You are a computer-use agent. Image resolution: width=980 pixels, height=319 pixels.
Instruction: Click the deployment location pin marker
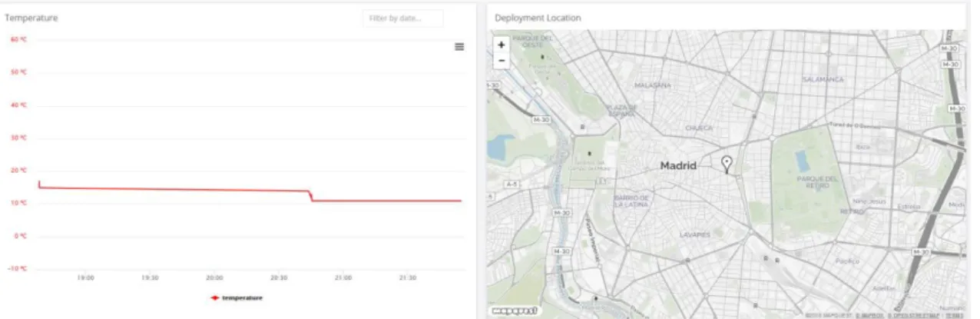click(727, 164)
